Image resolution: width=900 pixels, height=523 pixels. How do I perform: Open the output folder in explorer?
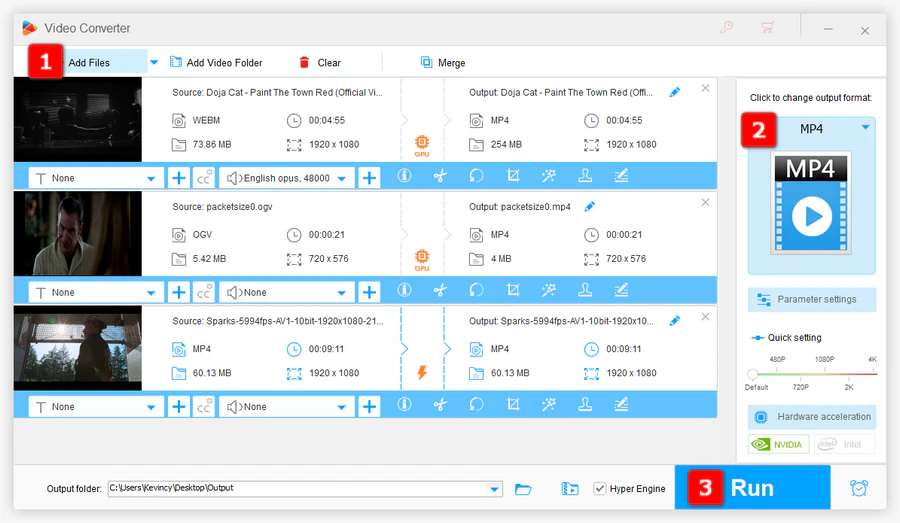pyautogui.click(x=570, y=489)
